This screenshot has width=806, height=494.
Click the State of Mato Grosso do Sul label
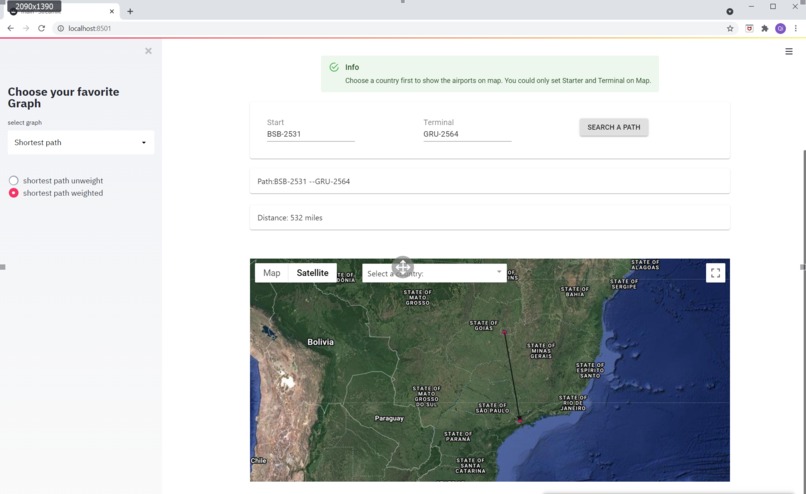point(426,396)
